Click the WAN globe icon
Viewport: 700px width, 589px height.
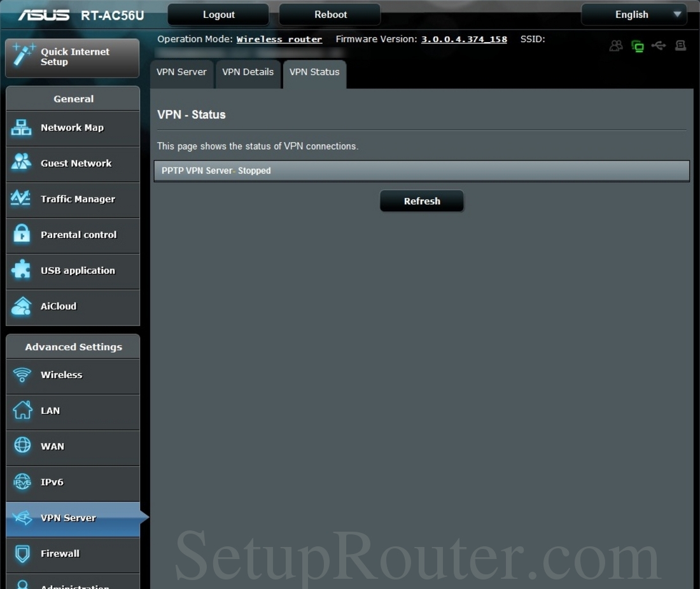click(22, 445)
